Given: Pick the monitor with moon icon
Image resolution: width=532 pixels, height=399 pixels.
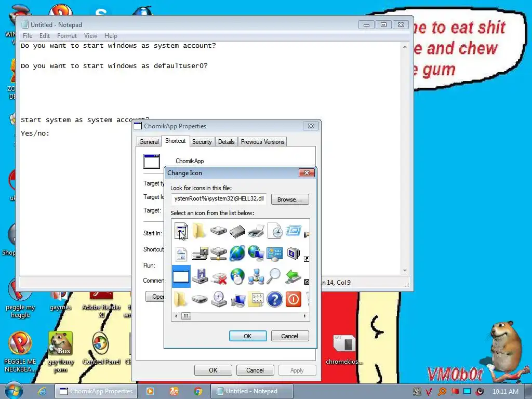Looking at the screenshot, I should click(x=294, y=254).
